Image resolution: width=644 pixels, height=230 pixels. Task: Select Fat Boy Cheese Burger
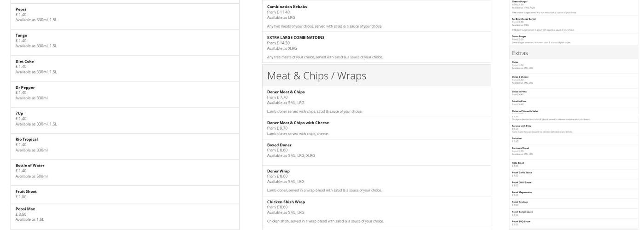(x=523, y=19)
